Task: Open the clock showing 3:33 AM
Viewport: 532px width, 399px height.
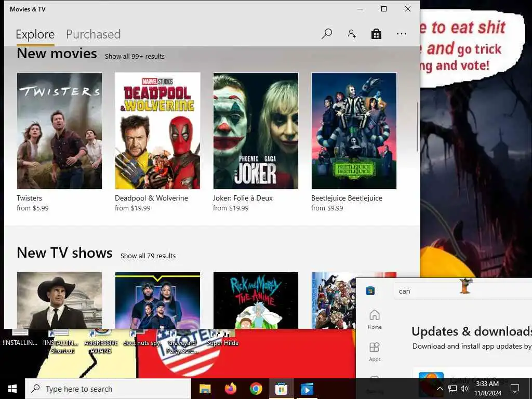Action: point(487,389)
